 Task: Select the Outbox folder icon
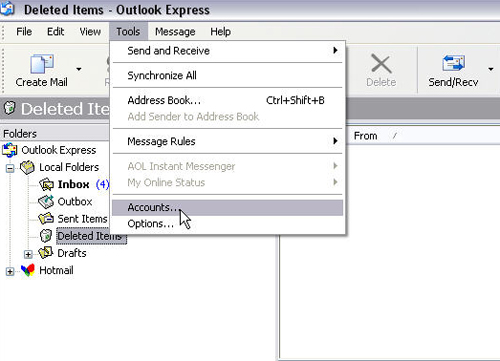[x=46, y=201]
